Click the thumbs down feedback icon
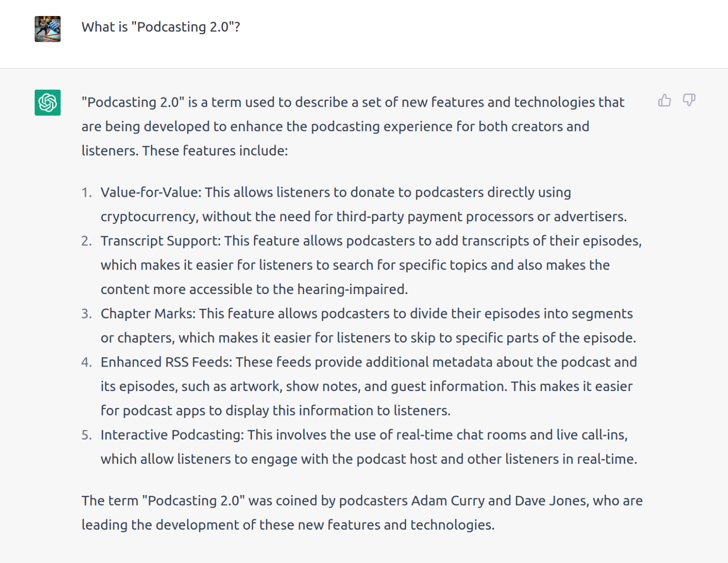The width and height of the screenshot is (728, 563). [x=689, y=100]
